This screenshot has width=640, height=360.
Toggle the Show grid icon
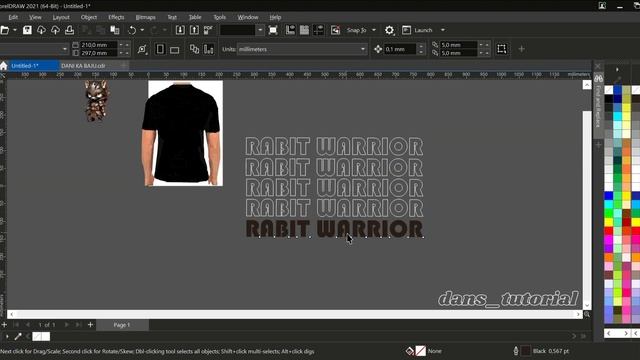[304, 30]
